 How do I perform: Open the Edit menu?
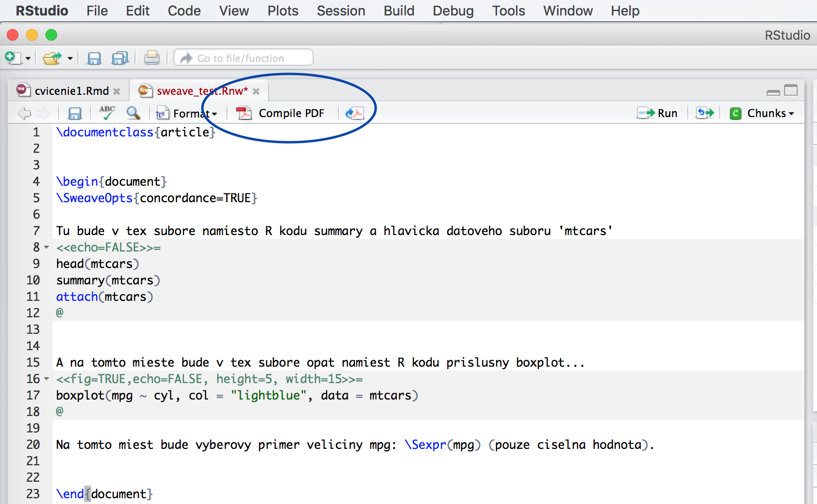pos(138,11)
